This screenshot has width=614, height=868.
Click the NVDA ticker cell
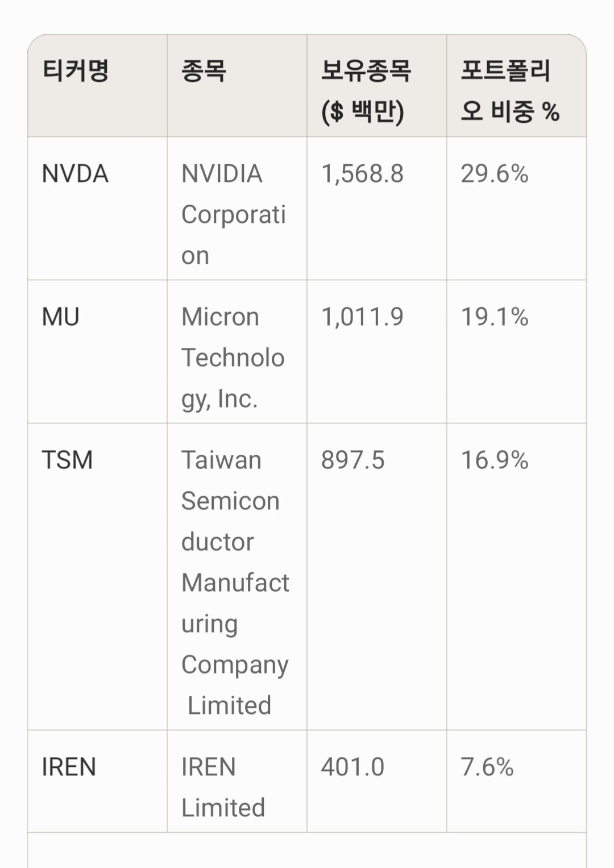coord(97,208)
